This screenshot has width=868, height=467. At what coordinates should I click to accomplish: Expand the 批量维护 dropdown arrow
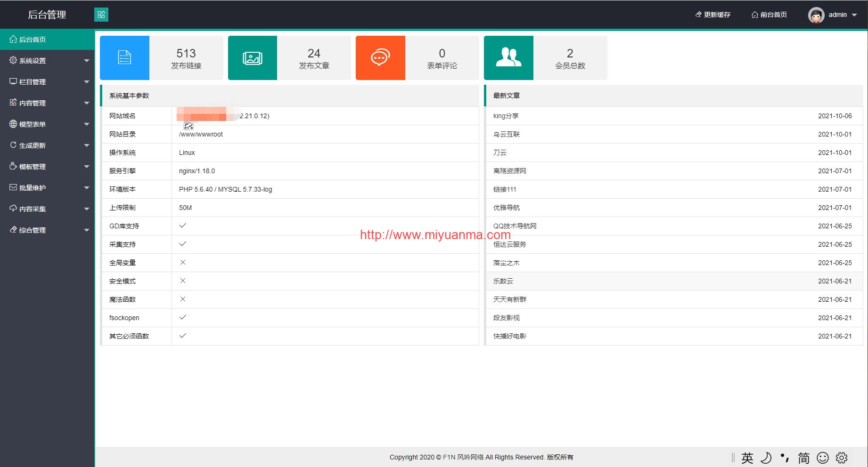point(87,188)
